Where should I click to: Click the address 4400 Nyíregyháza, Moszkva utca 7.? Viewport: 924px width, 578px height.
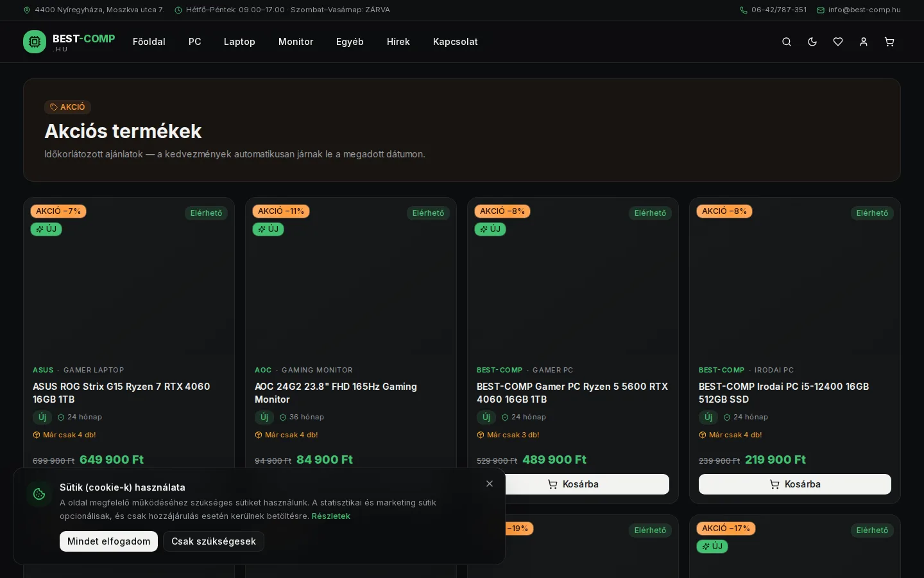[94, 10]
